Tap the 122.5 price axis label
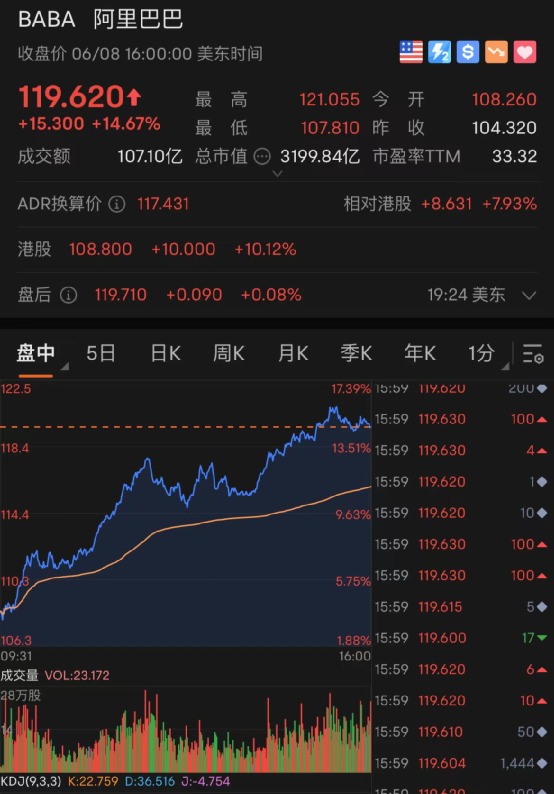The image size is (554, 794). tap(16, 389)
